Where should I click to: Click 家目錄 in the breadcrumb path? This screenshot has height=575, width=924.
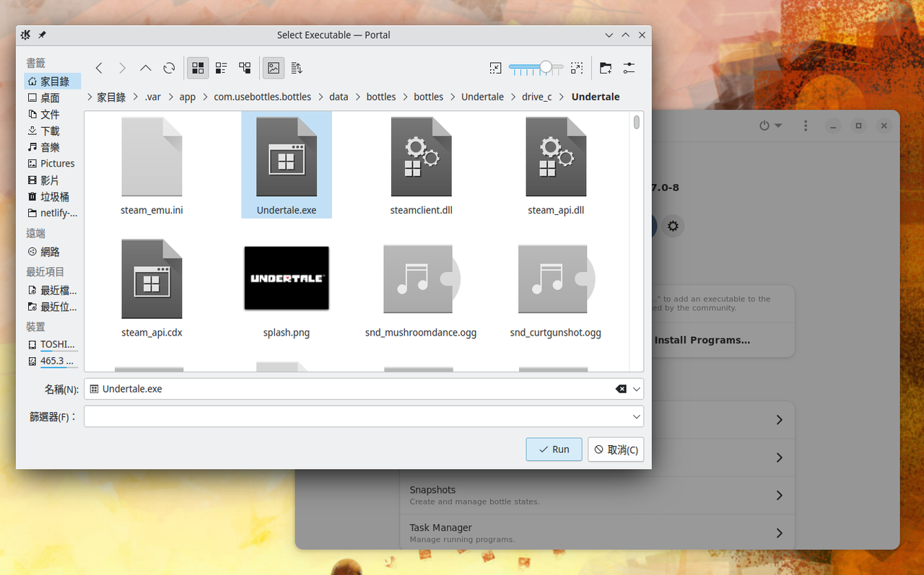click(111, 97)
